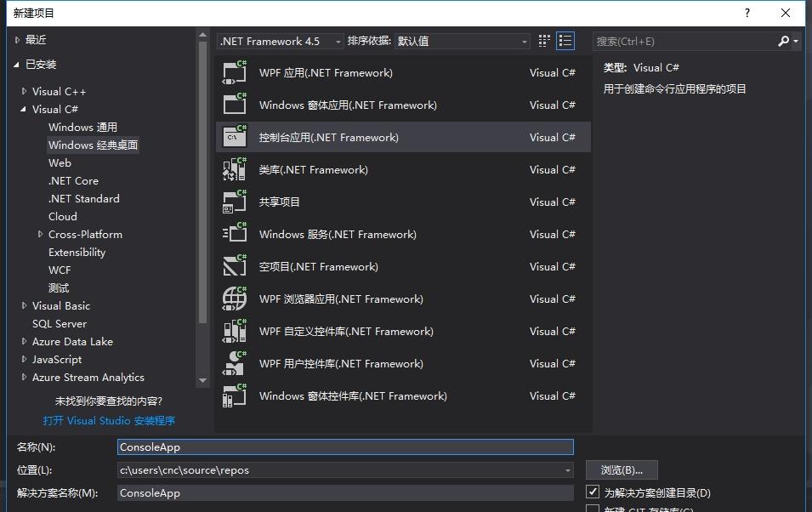Select Windows 窗体控件库(.NET Framework) text
The width and height of the screenshot is (812, 512).
(x=353, y=396)
